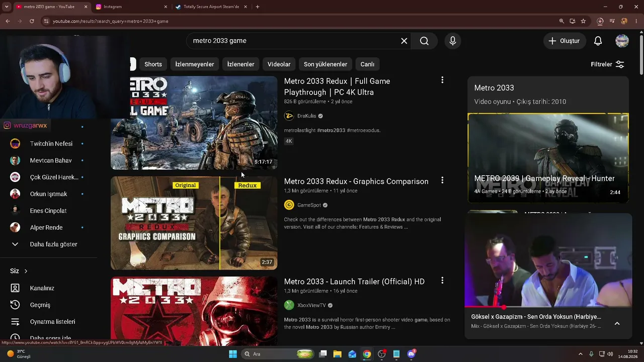644x362 pixels.
Task: Click the Chrome zoom magnifier icon
Action: coord(561,21)
